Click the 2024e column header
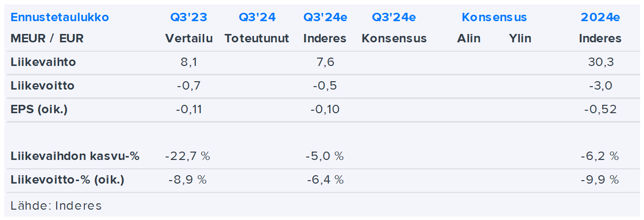Screen dimensions: 644x220 [x=600, y=18]
